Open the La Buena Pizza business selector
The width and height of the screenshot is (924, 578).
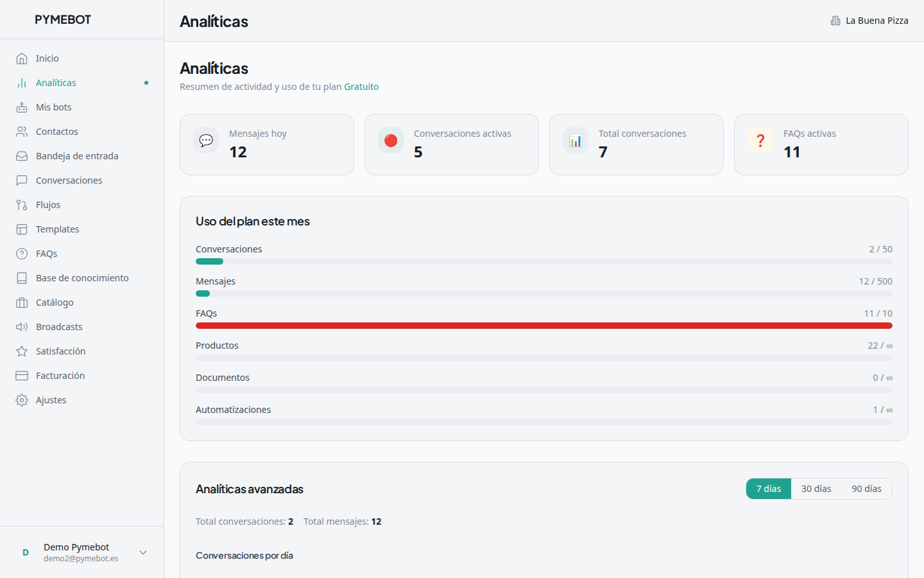coord(869,20)
